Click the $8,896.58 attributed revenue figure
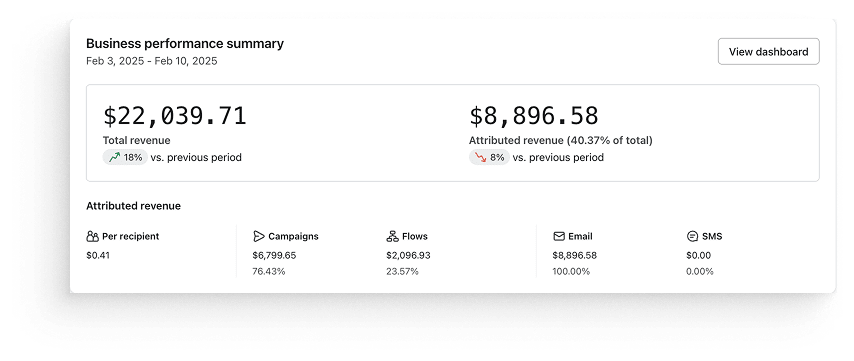Screen dimensions: 854x361 click(534, 116)
